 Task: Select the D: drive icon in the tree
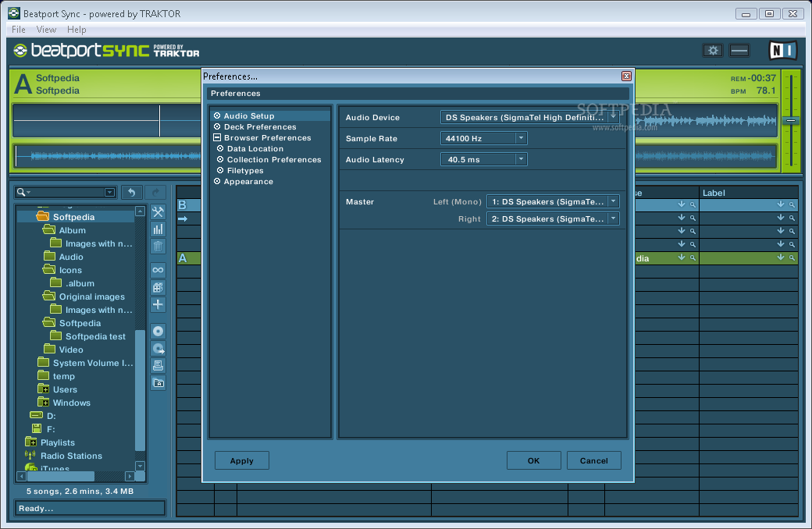pyautogui.click(x=36, y=415)
